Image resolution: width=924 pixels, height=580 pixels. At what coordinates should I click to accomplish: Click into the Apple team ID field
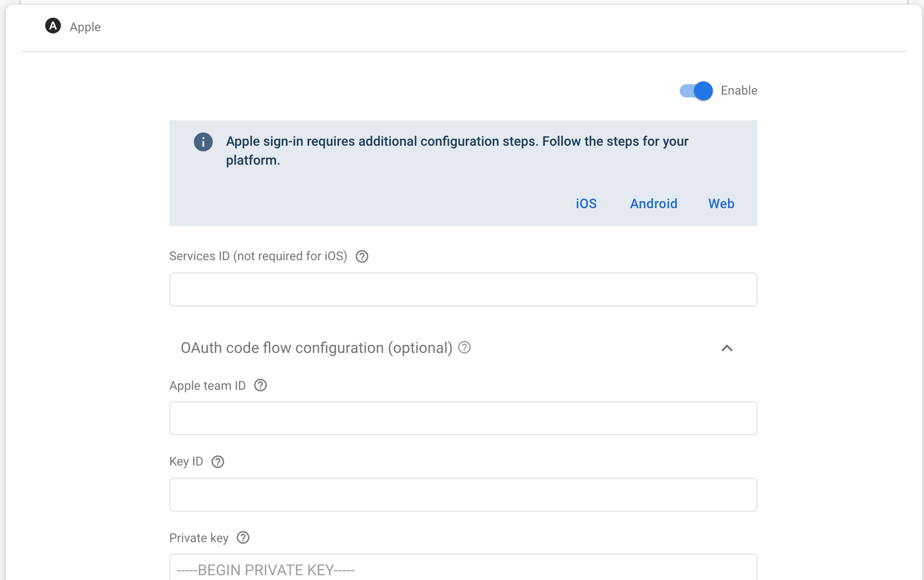pyautogui.click(x=463, y=418)
